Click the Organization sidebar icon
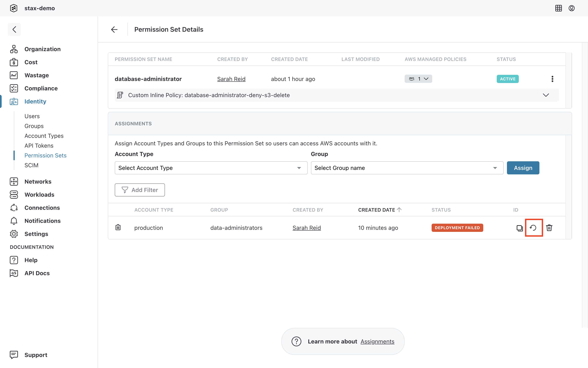The image size is (588, 368). pos(14,49)
